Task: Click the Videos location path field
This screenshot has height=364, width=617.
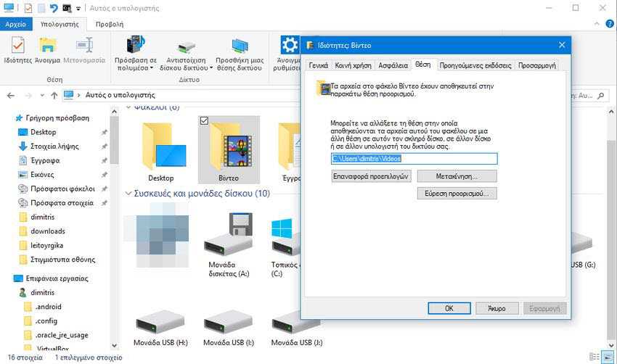Action: click(x=414, y=159)
